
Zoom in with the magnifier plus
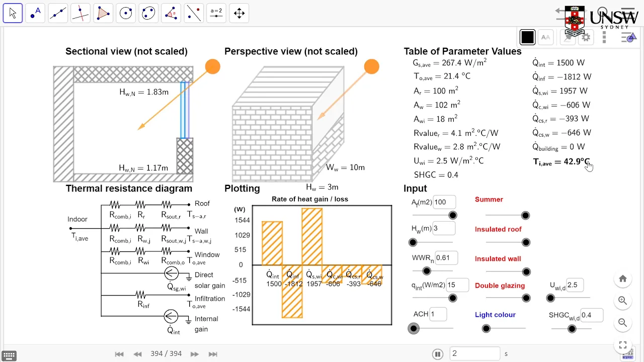[623, 301]
